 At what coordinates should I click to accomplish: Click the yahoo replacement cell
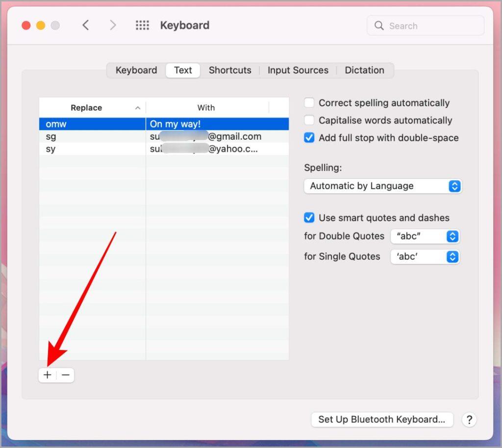(217, 149)
